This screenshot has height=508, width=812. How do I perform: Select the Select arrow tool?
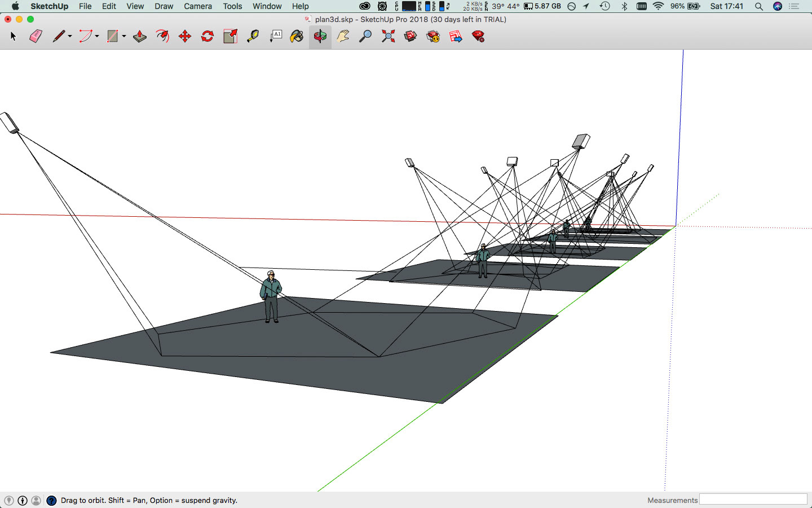point(14,36)
